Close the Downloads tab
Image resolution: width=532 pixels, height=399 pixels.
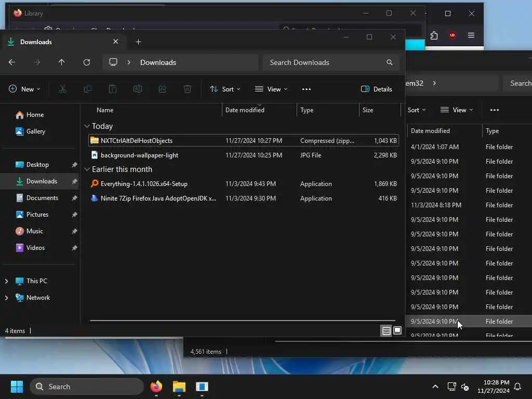click(x=115, y=42)
